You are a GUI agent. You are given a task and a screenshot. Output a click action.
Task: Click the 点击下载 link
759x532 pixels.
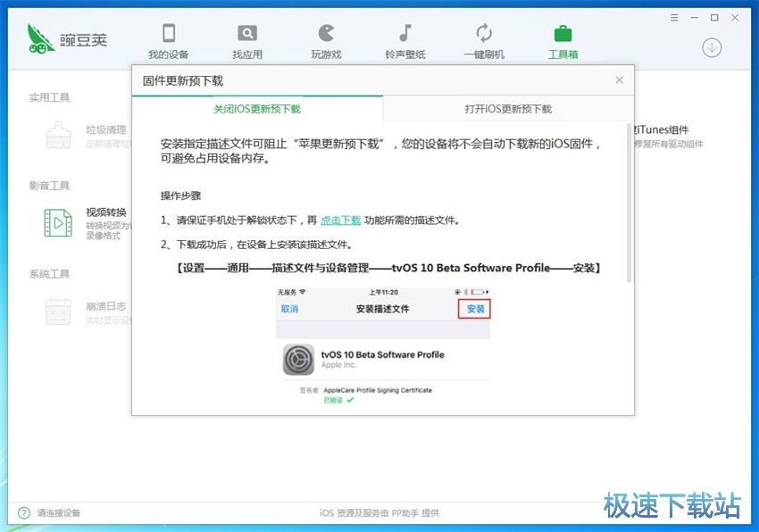(341, 220)
